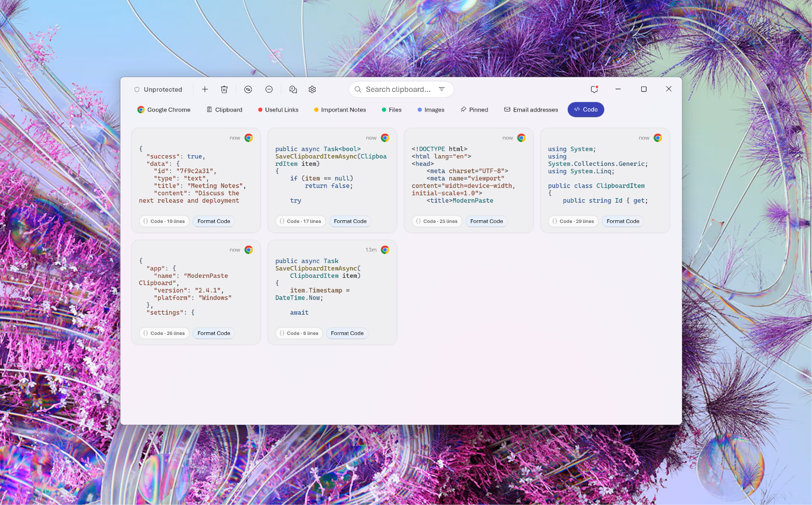Image resolution: width=812 pixels, height=505 pixels.
Task: Click the "Code · 26 lines" tag
Action: click(164, 333)
